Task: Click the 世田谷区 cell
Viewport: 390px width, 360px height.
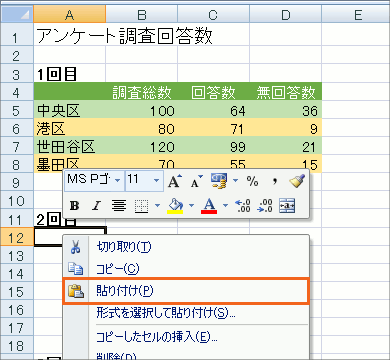Action: pyautogui.click(x=69, y=146)
